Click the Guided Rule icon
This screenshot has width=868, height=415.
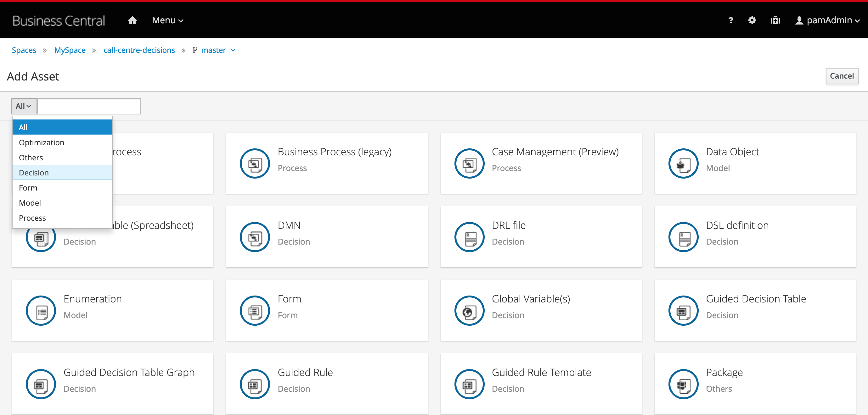(x=255, y=384)
